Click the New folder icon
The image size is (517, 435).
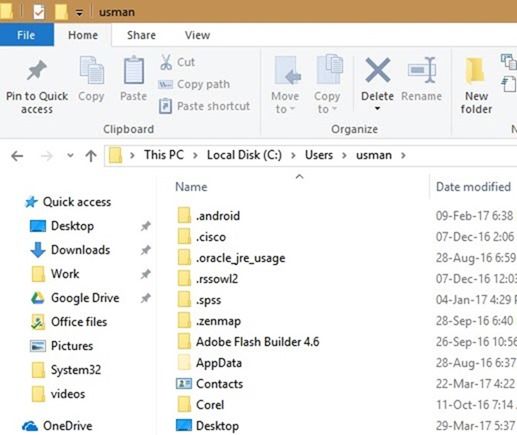[x=475, y=71]
